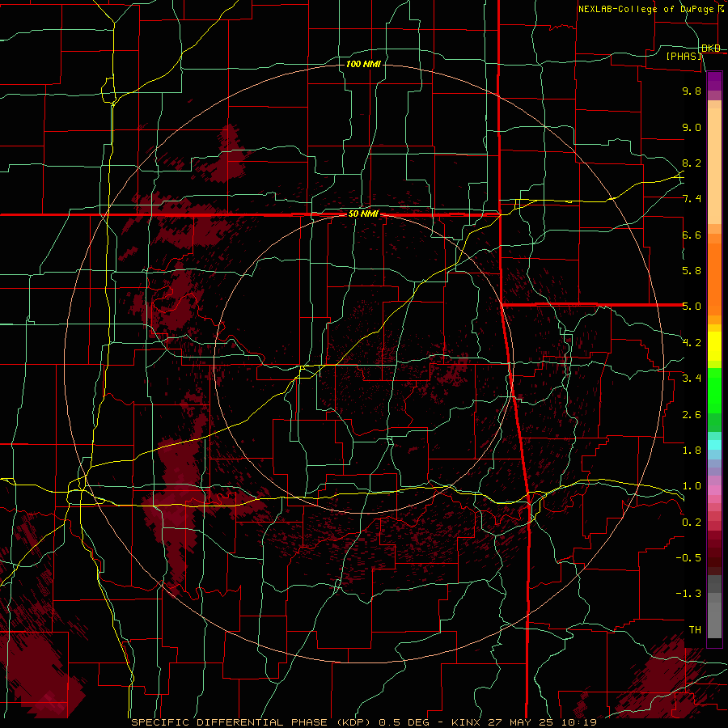Click the [PHAS] legend unit label

point(684,56)
